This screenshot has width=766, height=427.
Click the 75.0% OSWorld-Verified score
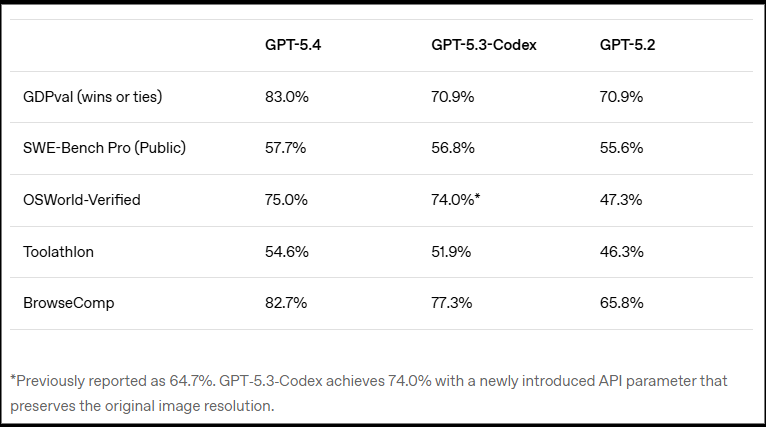tap(285, 200)
